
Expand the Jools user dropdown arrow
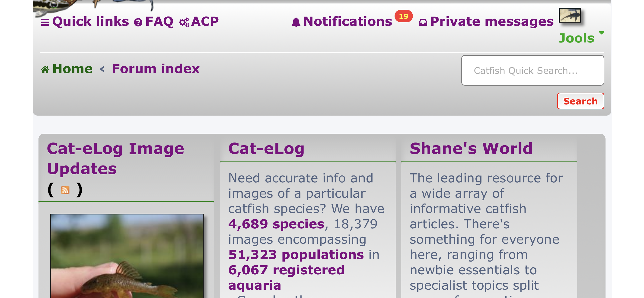(x=601, y=33)
